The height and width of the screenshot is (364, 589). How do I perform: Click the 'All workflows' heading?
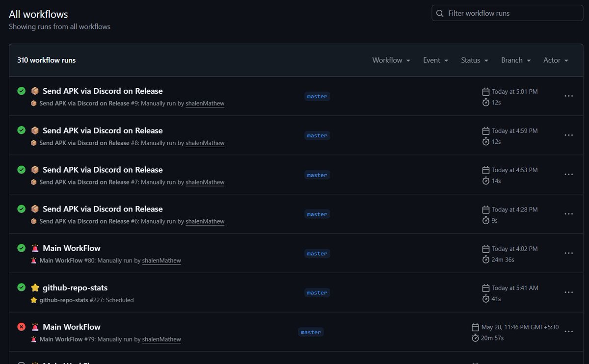[x=38, y=14]
